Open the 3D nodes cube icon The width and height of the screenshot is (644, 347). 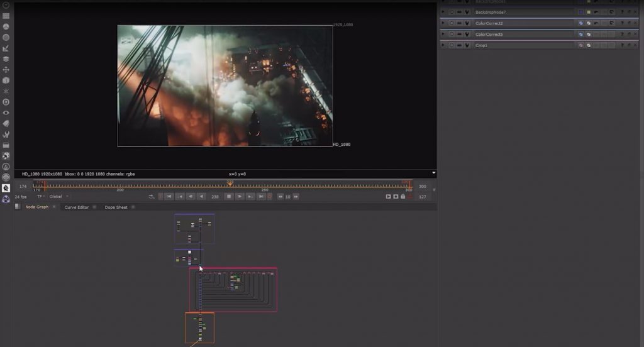click(6, 80)
